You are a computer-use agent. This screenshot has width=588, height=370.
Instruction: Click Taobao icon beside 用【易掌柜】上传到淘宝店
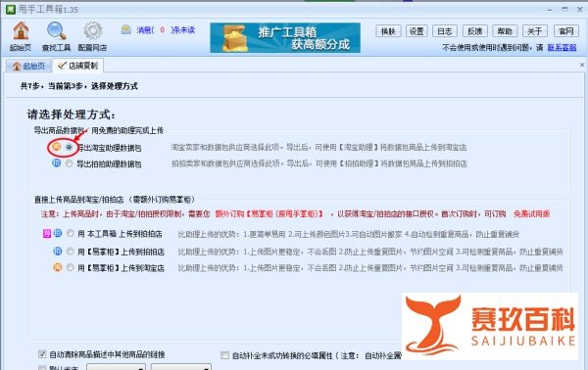pos(58,267)
